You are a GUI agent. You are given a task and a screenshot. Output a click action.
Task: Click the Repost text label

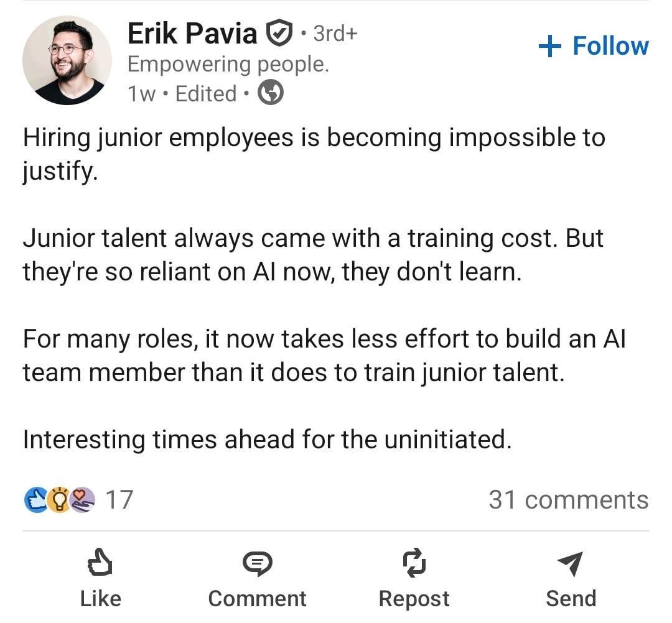coord(414,598)
